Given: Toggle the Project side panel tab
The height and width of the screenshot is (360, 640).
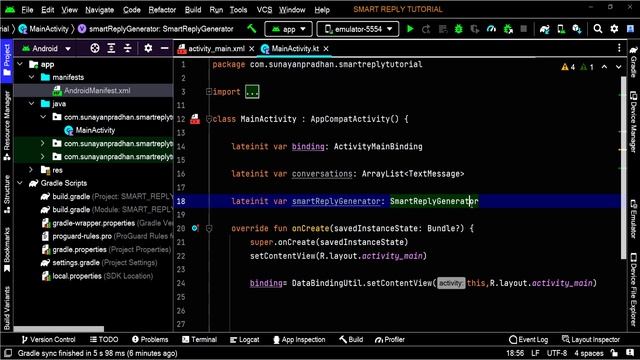Looking at the screenshot, I should click(x=7, y=60).
